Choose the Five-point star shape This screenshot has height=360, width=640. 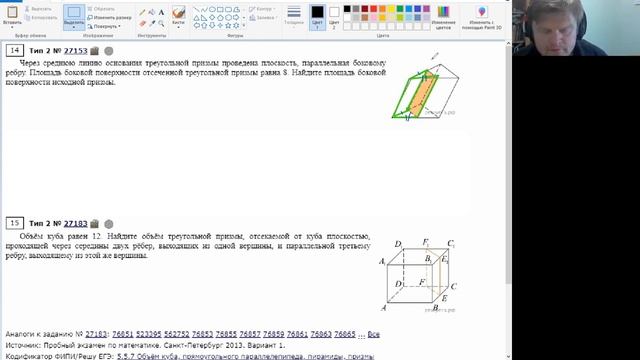pyautogui.click(x=228, y=25)
